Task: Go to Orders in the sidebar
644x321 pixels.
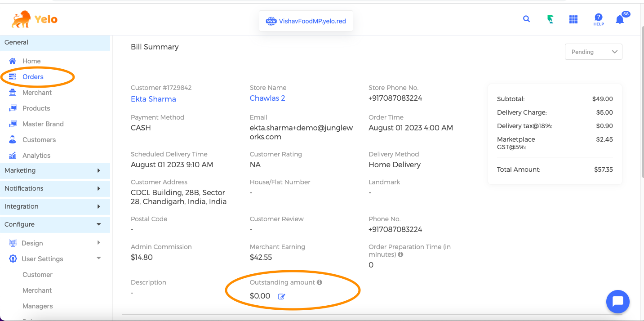Action: [x=33, y=77]
